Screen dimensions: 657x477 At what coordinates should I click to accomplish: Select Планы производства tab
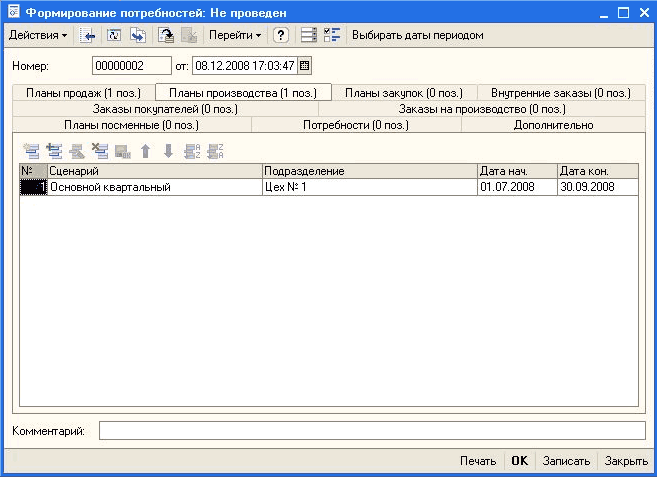point(243,93)
